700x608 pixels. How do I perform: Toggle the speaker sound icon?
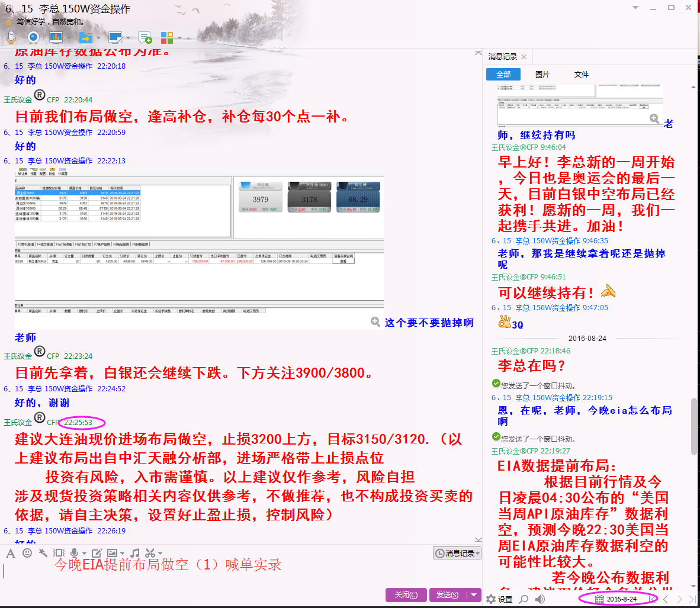point(540,599)
